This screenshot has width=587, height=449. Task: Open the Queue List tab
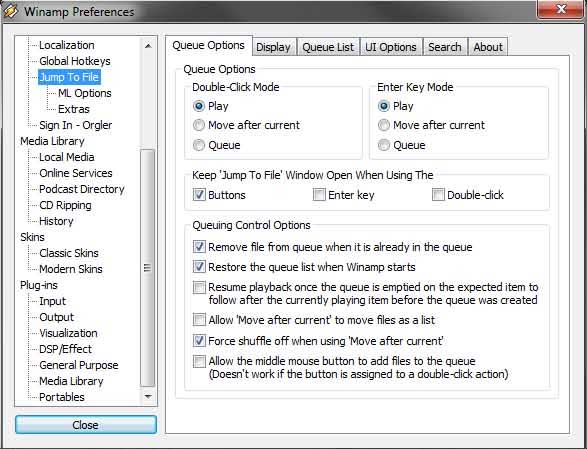click(328, 47)
